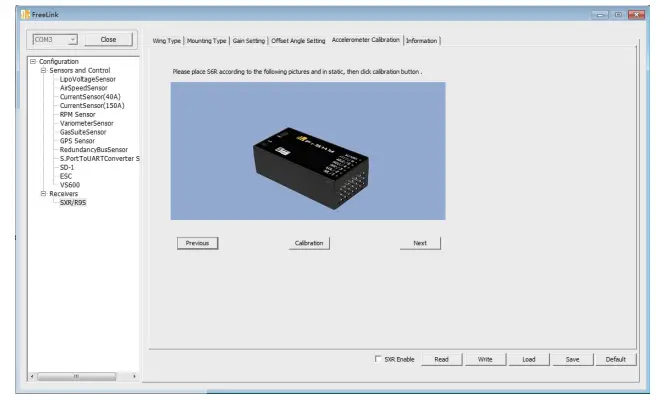Screen dimensions: 664x405
Task: Select GasSuiteSensor in the tree
Action: click(x=83, y=132)
